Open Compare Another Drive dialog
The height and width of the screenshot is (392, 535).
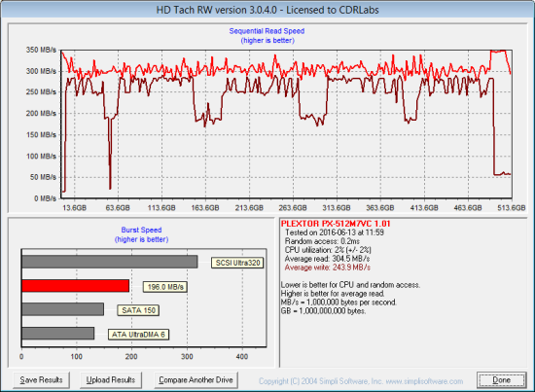196,380
